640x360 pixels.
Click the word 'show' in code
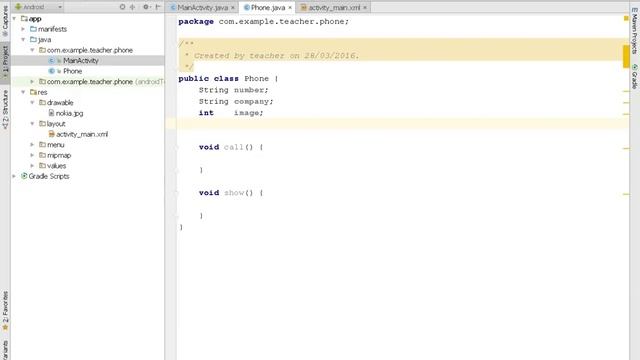234,193
